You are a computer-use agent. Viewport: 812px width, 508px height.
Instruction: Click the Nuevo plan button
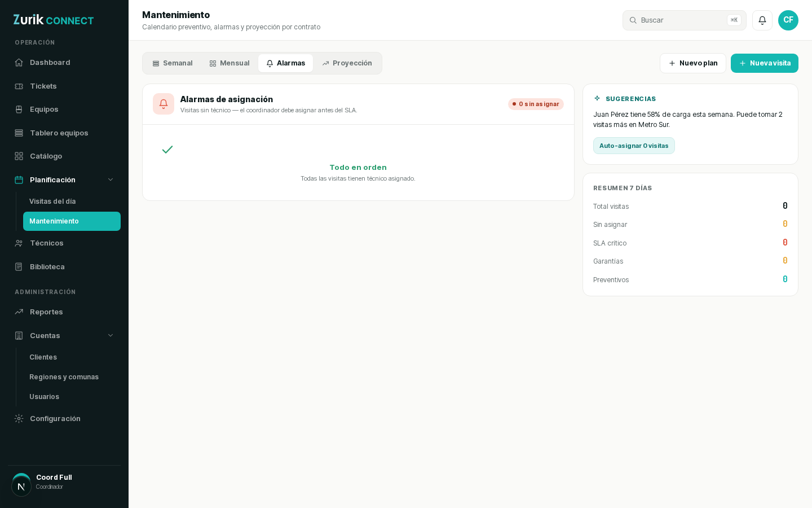[x=693, y=63]
